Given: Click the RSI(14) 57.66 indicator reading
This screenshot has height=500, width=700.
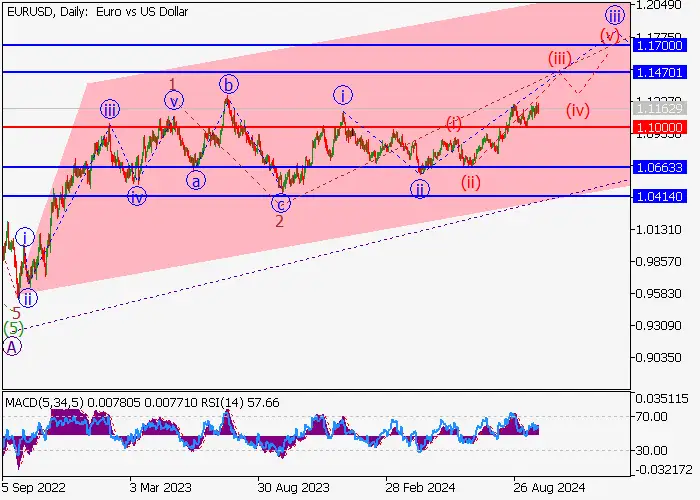Looking at the screenshot, I should (240, 403).
